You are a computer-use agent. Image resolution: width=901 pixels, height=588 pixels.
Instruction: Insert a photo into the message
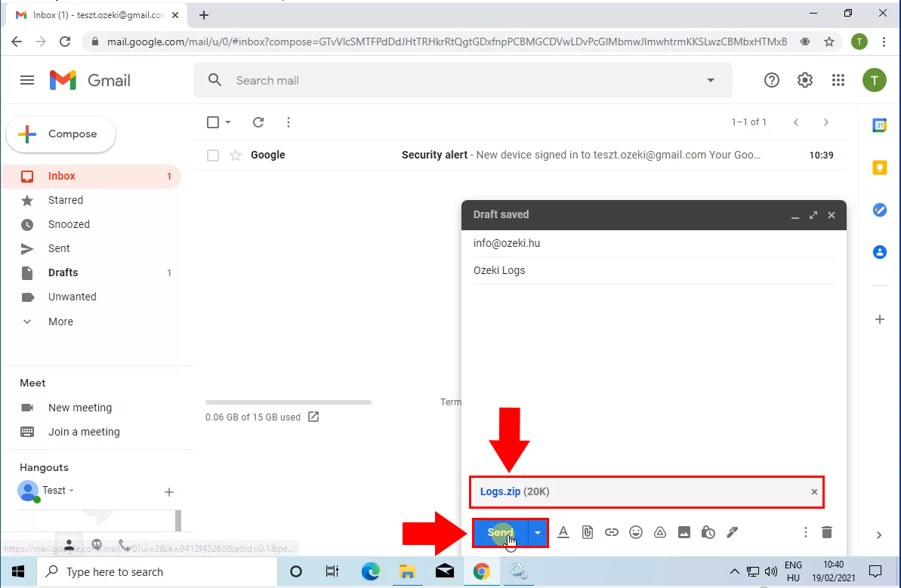pyautogui.click(x=684, y=532)
